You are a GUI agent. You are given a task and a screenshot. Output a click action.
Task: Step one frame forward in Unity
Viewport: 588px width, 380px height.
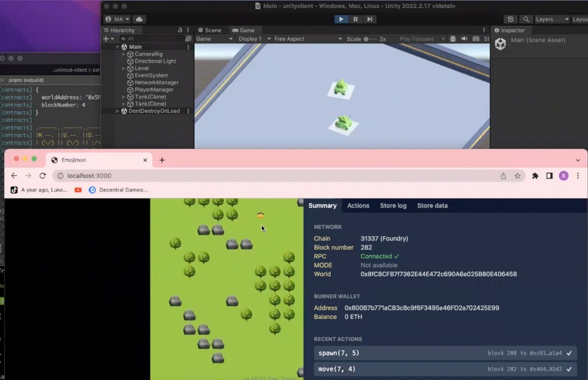(x=370, y=19)
